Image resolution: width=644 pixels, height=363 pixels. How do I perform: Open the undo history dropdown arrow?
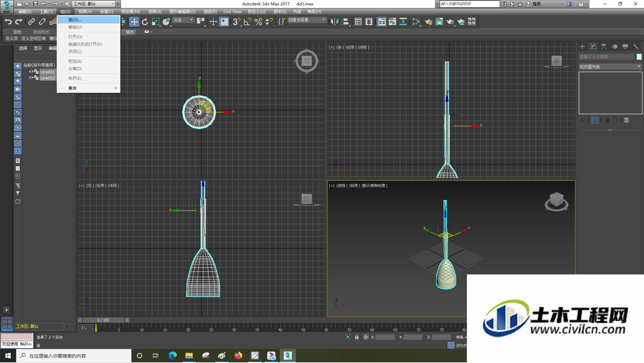[x=49, y=4]
